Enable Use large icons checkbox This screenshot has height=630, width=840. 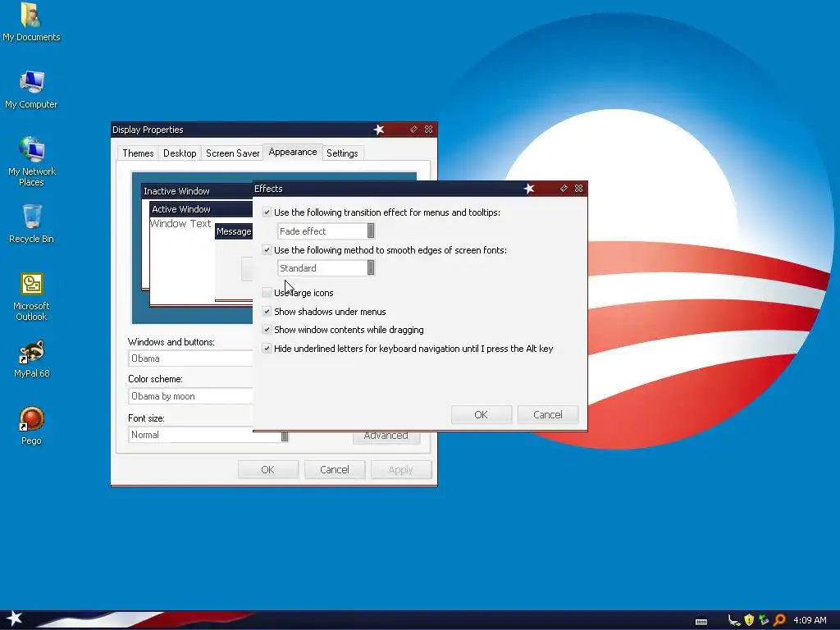click(267, 293)
